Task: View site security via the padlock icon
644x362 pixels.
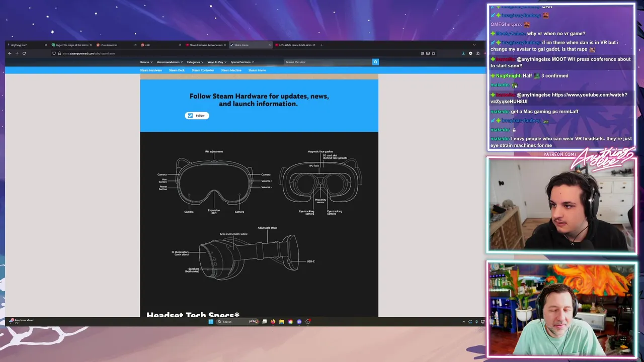Action: (59, 53)
